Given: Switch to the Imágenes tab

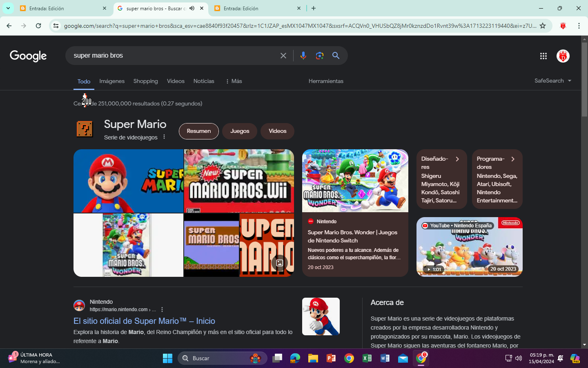Looking at the screenshot, I should pos(112,81).
